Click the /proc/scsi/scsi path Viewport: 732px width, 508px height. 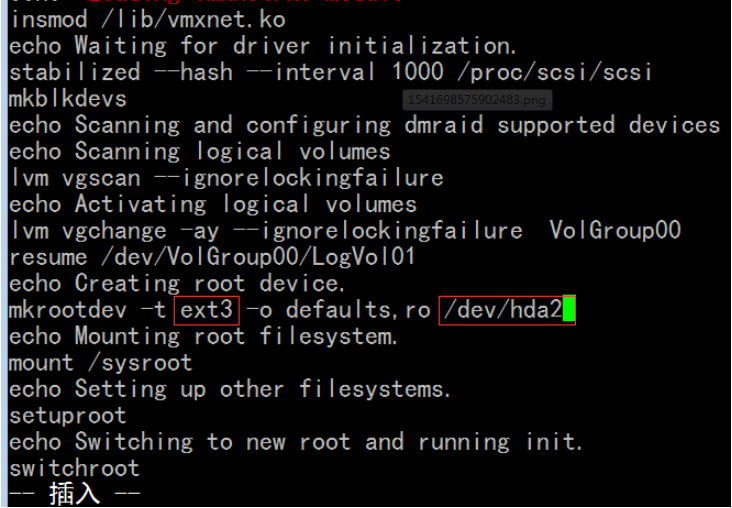point(554,73)
